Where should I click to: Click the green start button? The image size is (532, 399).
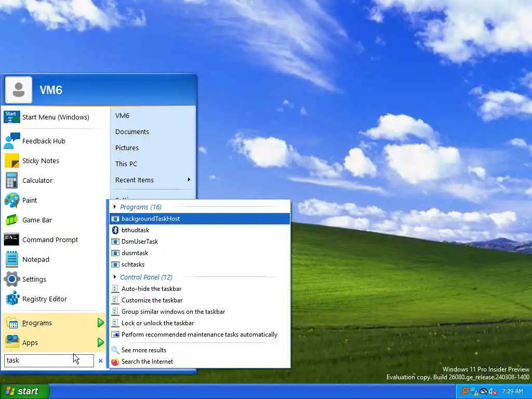click(x=24, y=391)
